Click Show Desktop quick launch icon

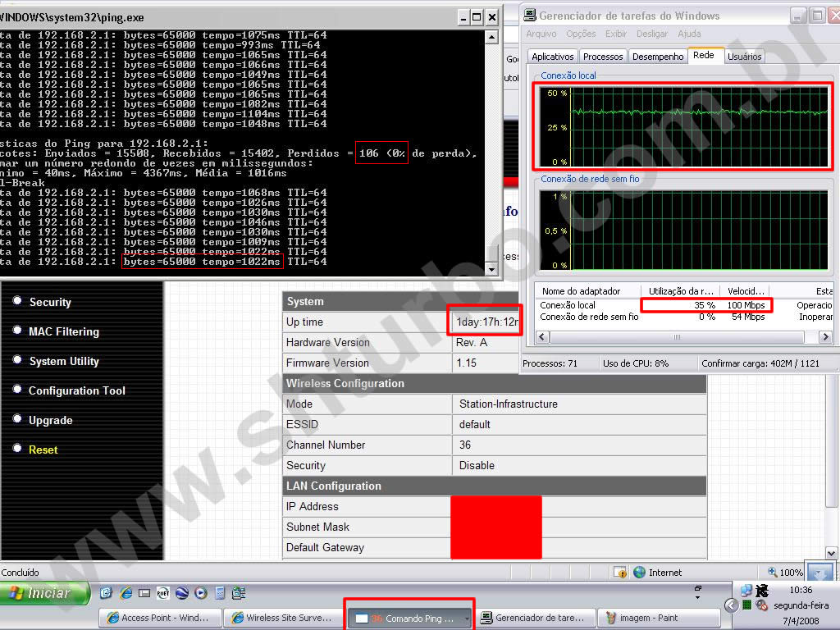[144, 593]
